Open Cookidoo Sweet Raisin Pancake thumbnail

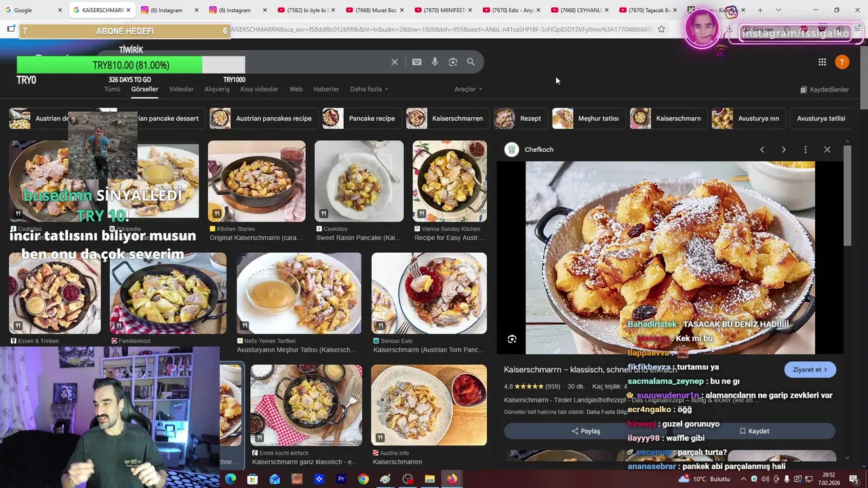(359, 181)
